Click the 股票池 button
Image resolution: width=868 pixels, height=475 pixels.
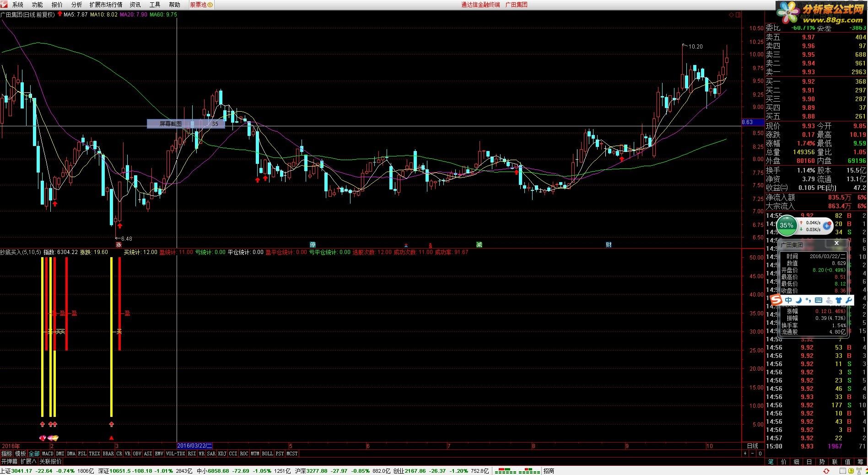click(x=201, y=5)
